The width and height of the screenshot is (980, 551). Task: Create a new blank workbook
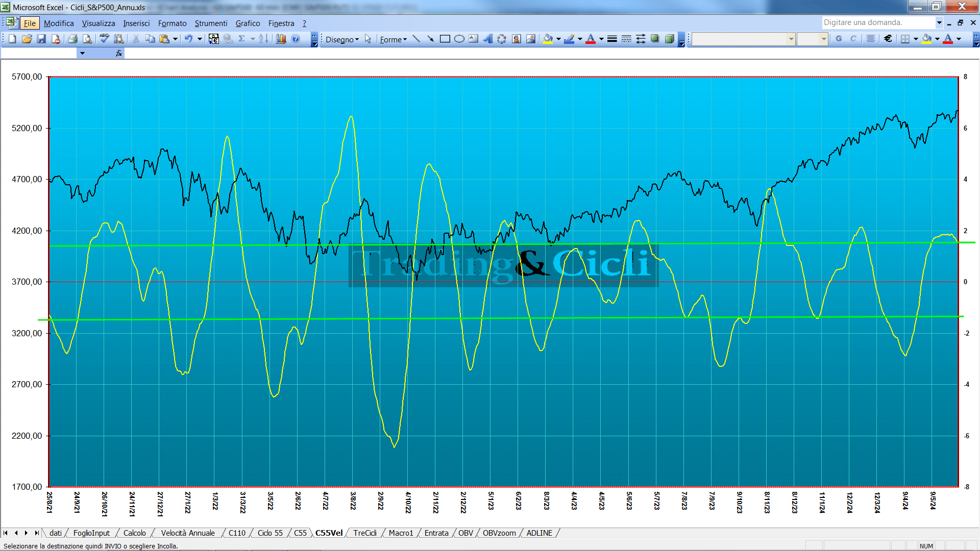[x=12, y=39]
